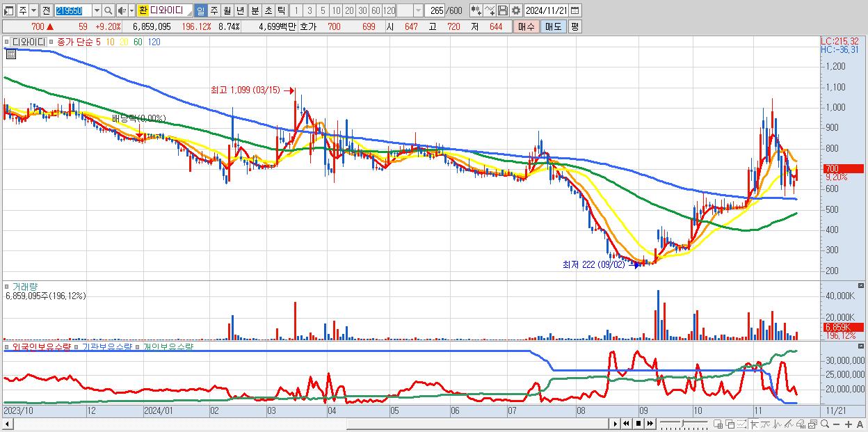This screenshot has height=432, width=868.
Task: Toggle the 외국인보유수량 indicator box
Action: click(7, 346)
